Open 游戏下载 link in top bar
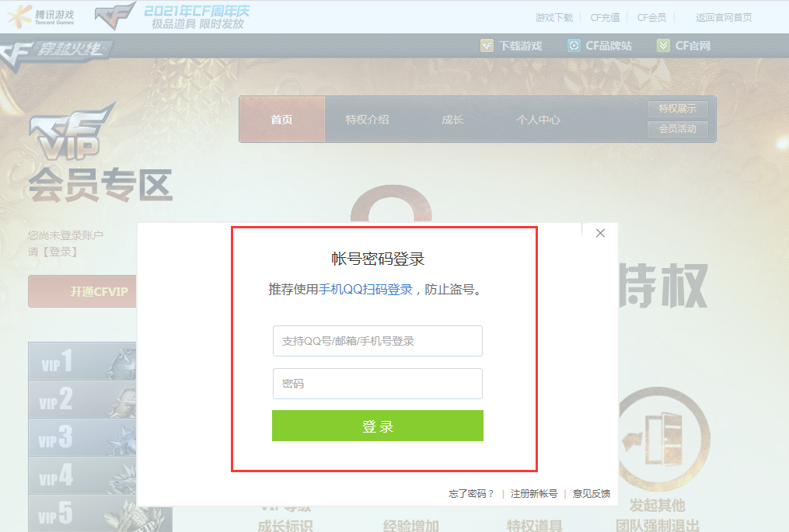This screenshot has width=789, height=532. (x=554, y=18)
